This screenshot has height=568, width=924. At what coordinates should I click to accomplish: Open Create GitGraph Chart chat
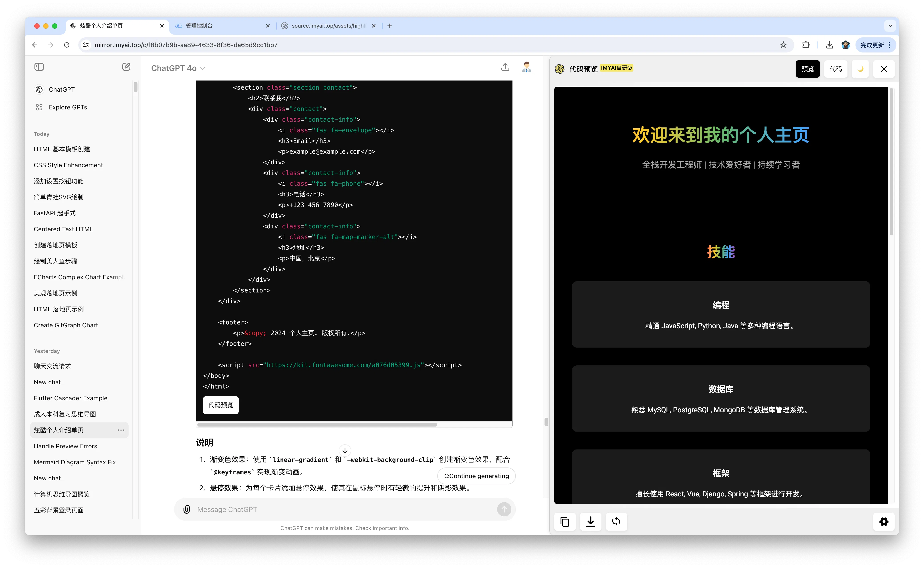pyautogui.click(x=79, y=325)
